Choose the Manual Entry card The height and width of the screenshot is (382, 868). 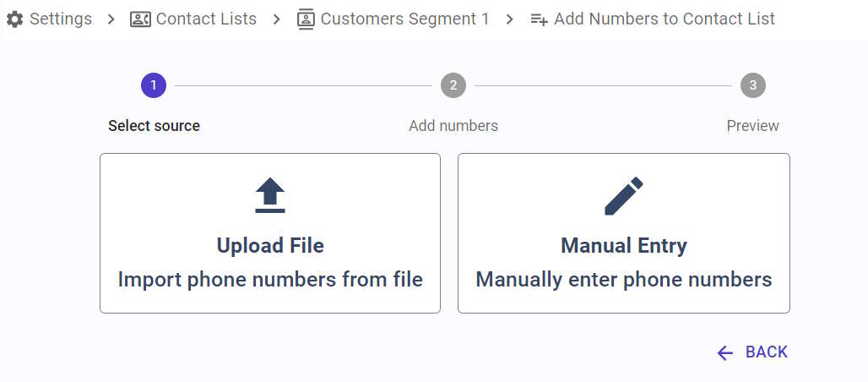coord(624,233)
